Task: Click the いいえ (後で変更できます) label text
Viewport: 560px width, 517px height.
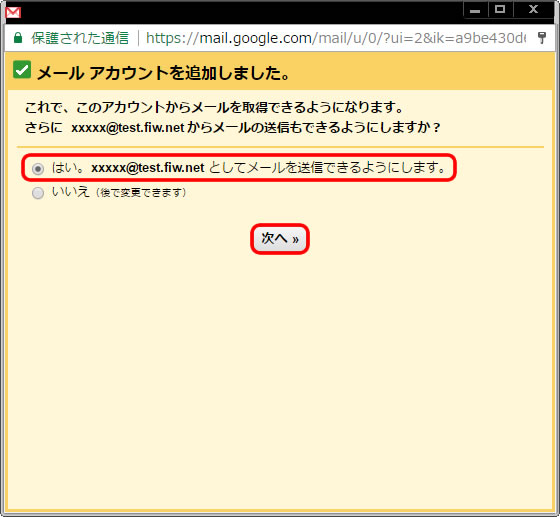Action: (x=119, y=192)
